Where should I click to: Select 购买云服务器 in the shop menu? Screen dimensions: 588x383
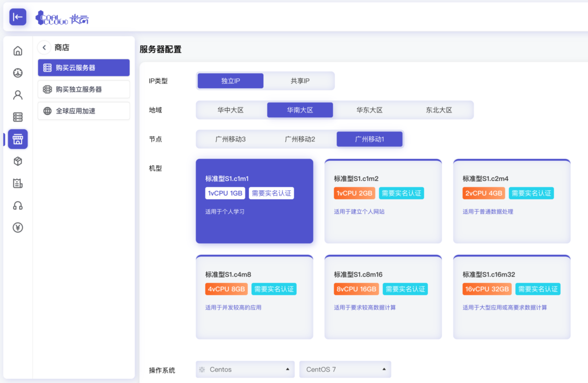coord(84,68)
